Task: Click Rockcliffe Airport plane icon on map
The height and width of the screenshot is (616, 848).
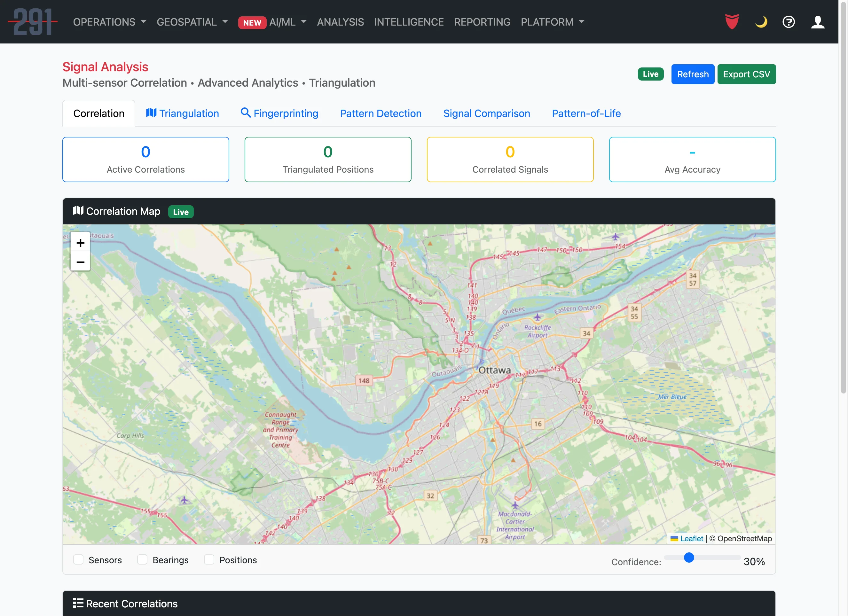Action: 537,317
